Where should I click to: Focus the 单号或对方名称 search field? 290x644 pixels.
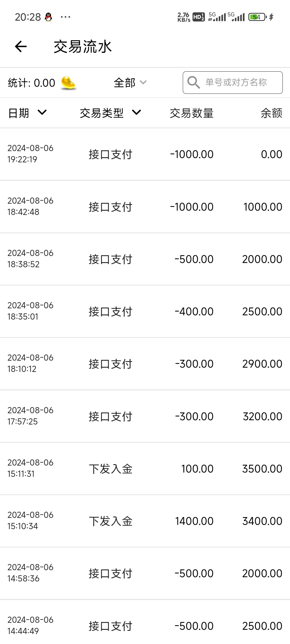point(236,82)
